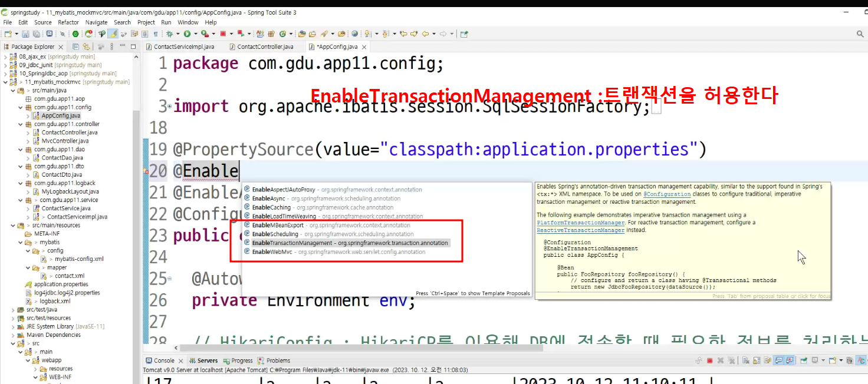This screenshot has width=868, height=384.
Task: Save the current file using the toolbar icon
Action: (25, 34)
